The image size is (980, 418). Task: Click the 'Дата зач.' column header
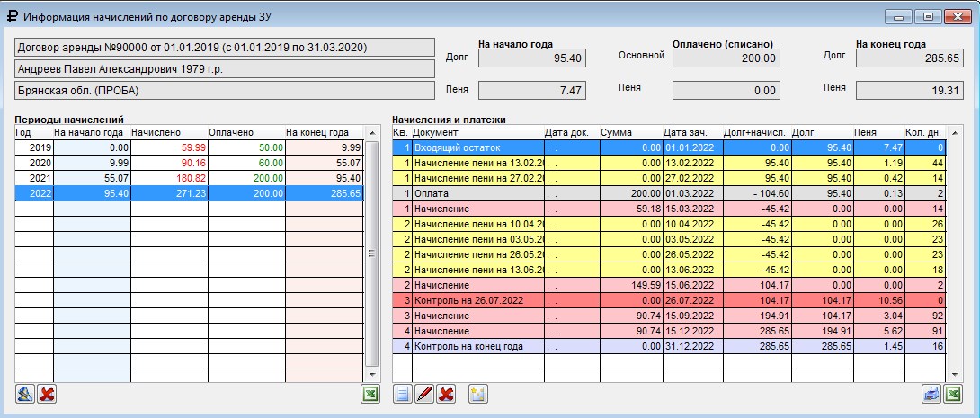(x=691, y=132)
